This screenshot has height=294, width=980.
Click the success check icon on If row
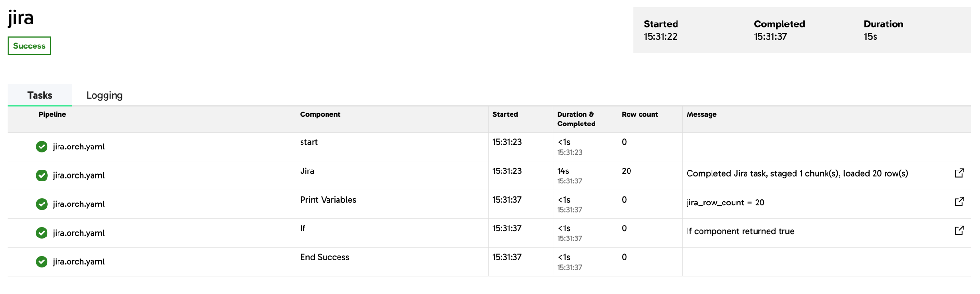coord(42,233)
